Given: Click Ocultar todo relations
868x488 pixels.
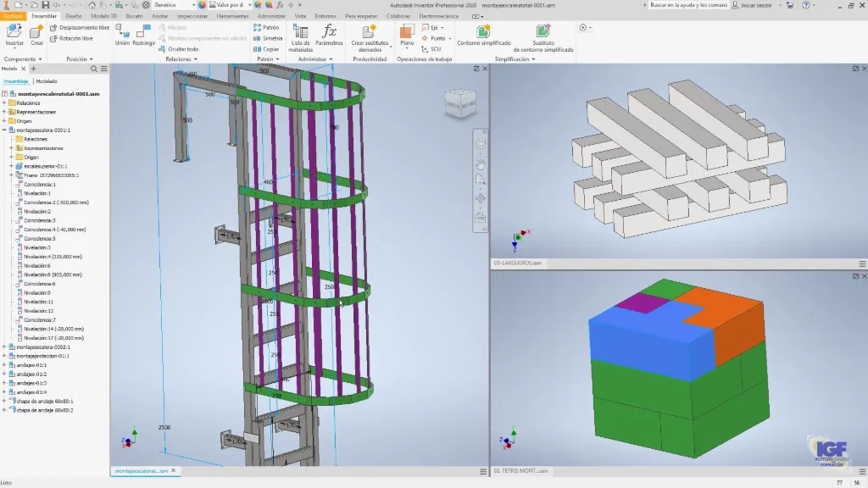Looking at the screenshot, I should [x=178, y=48].
